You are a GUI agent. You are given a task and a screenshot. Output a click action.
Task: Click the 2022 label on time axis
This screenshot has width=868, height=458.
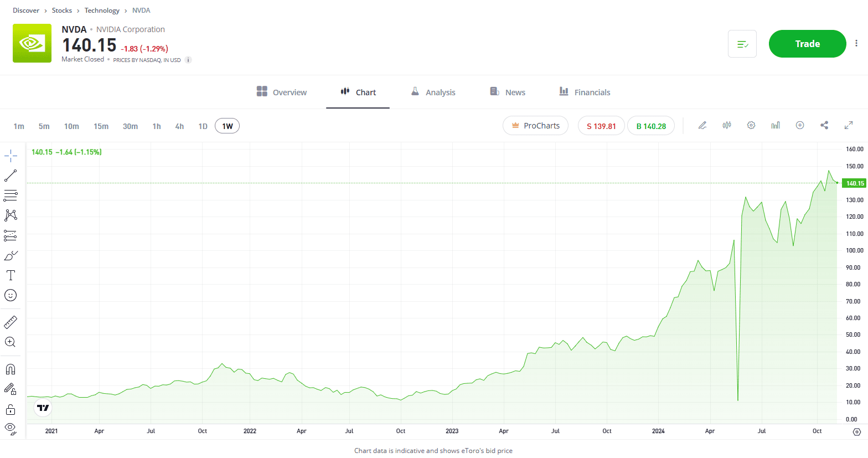click(x=250, y=431)
